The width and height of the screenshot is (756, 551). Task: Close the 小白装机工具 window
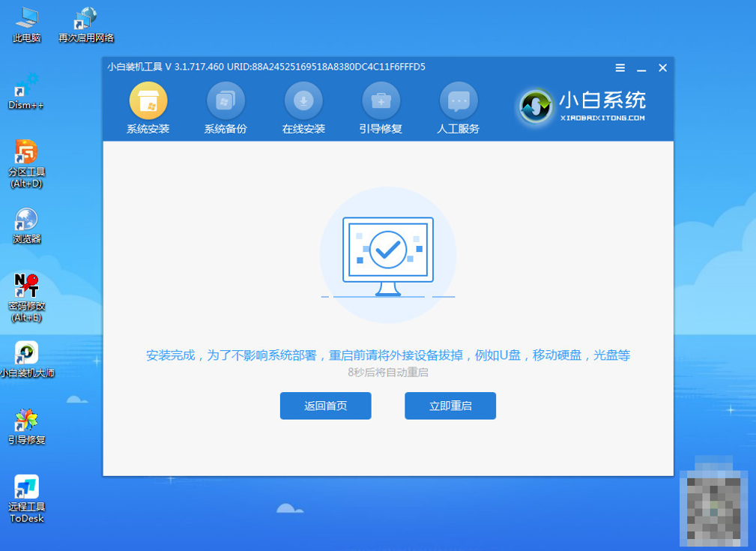pyautogui.click(x=662, y=68)
